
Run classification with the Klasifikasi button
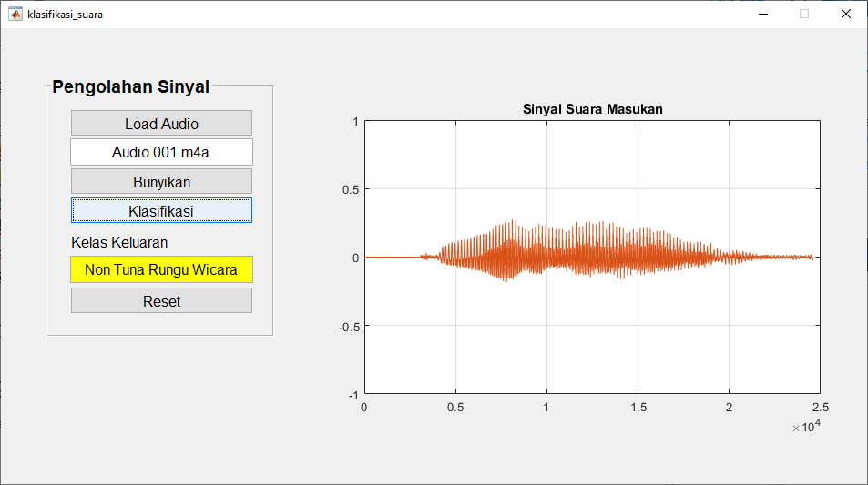(x=161, y=210)
